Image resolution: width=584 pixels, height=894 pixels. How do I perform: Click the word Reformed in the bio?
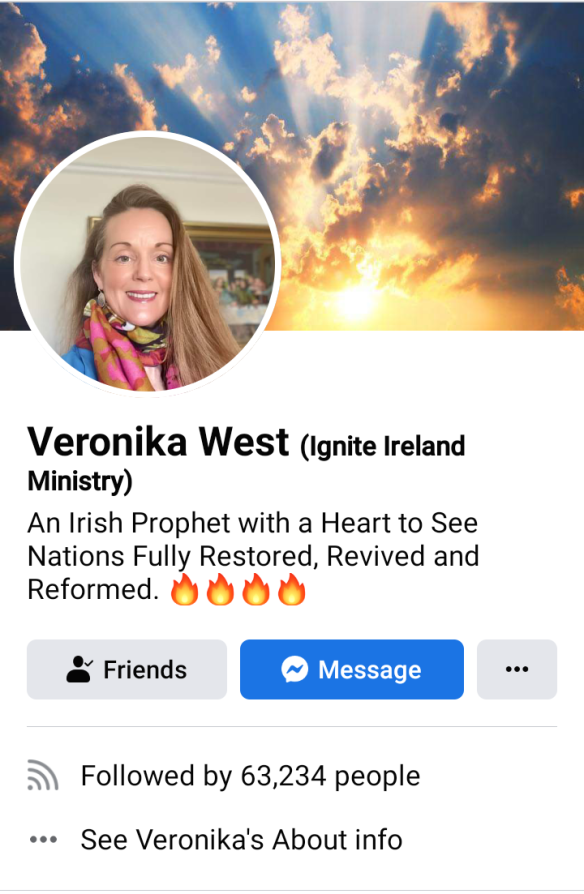(93, 589)
